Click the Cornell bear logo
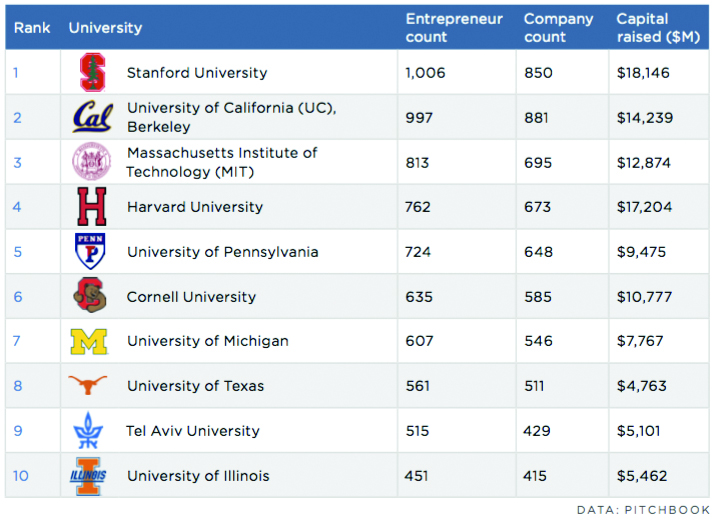 click(x=90, y=295)
